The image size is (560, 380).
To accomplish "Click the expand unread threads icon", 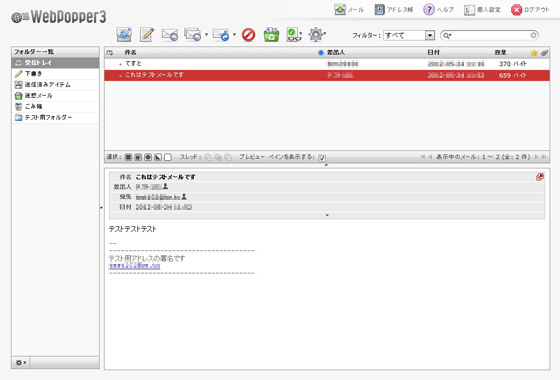I will coord(218,157).
